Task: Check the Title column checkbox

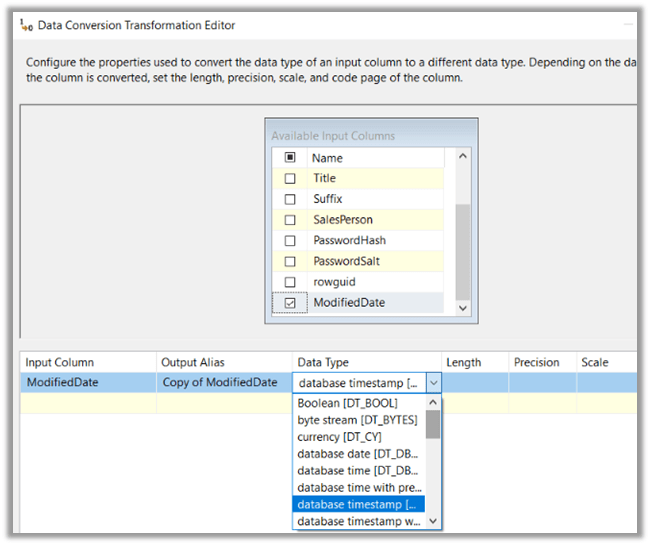Action: [290, 179]
